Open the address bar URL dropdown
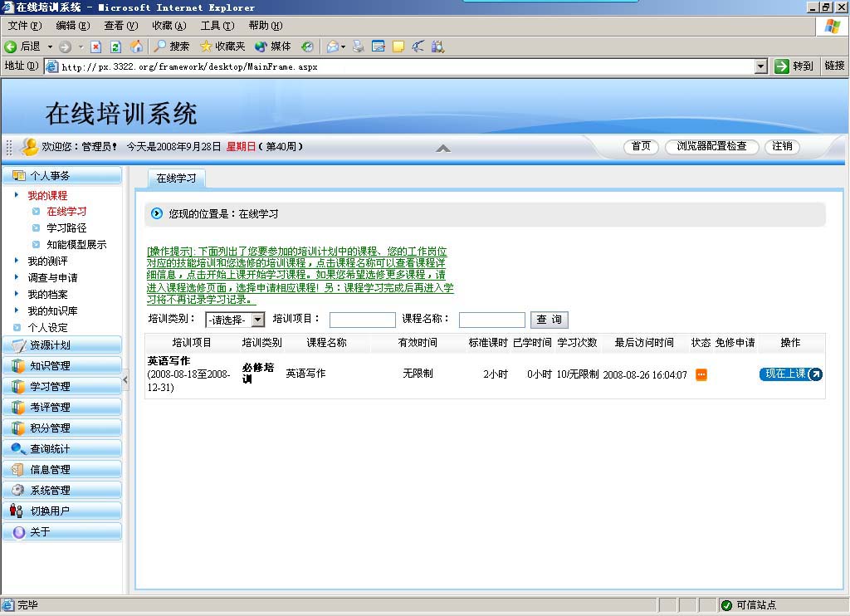The height and width of the screenshot is (616, 850). click(x=761, y=66)
